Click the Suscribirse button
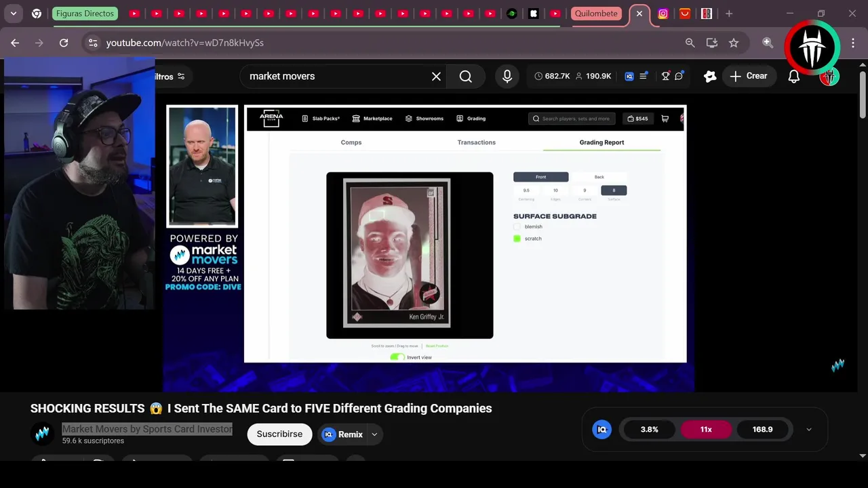 pyautogui.click(x=279, y=434)
